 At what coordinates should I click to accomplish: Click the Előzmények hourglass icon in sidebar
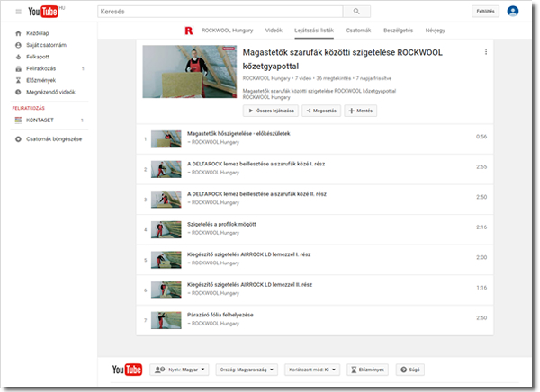(x=18, y=80)
